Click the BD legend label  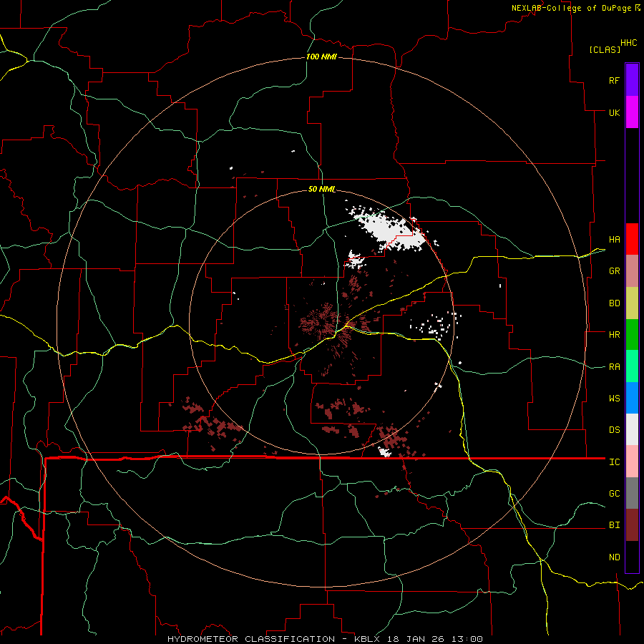[x=614, y=303]
